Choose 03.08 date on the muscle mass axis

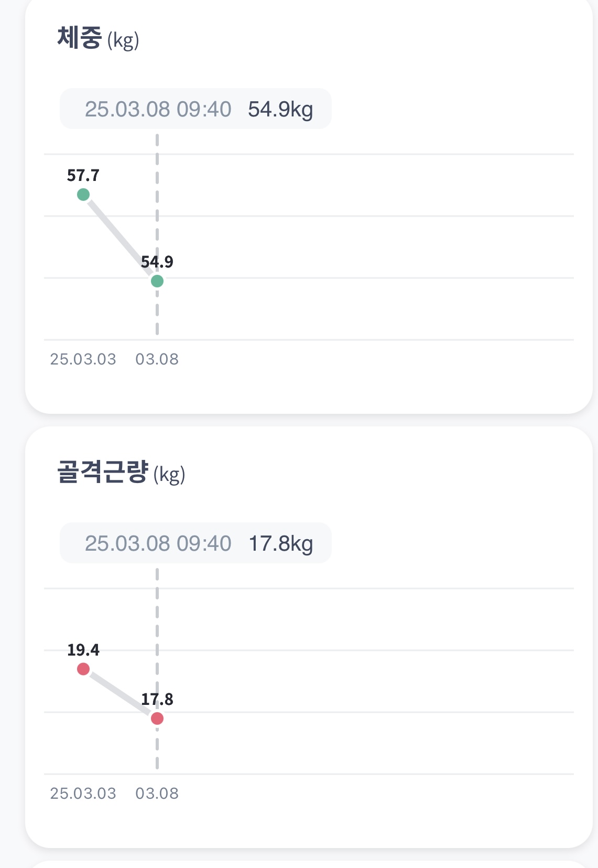click(157, 794)
